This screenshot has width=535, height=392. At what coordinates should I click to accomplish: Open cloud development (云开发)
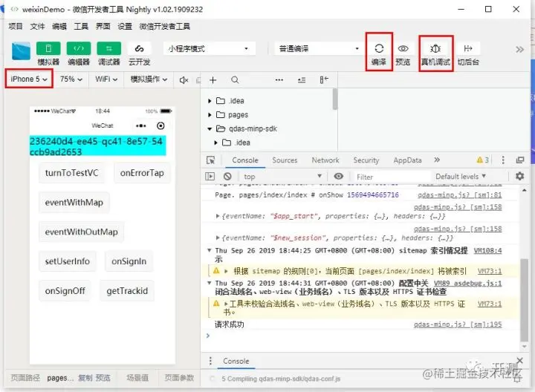click(139, 48)
